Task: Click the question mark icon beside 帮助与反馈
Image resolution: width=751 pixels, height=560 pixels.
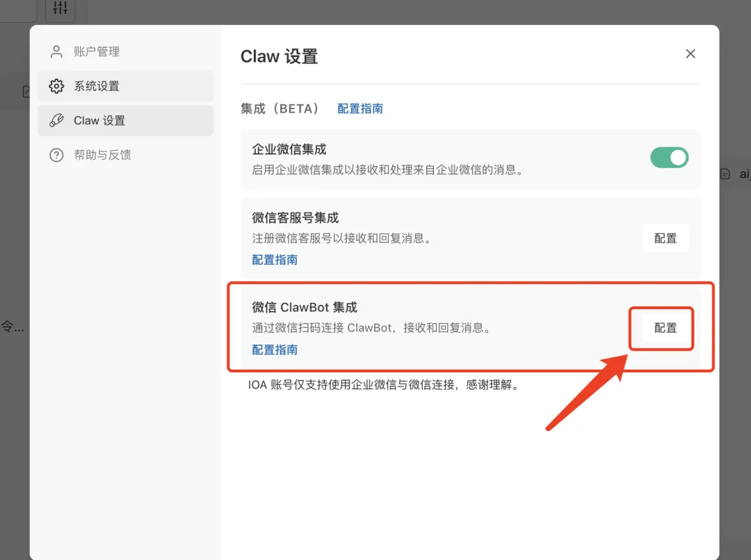Action: [x=56, y=155]
